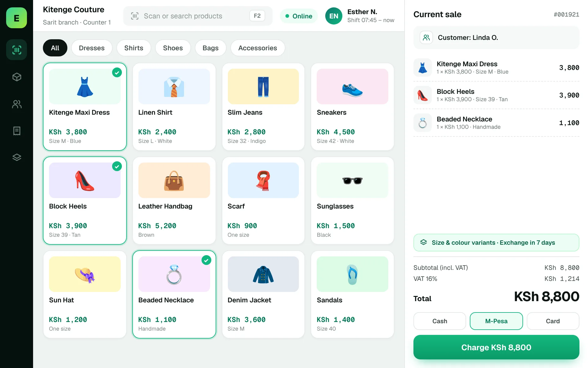Show All product categories
588x368 pixels.
tap(55, 48)
